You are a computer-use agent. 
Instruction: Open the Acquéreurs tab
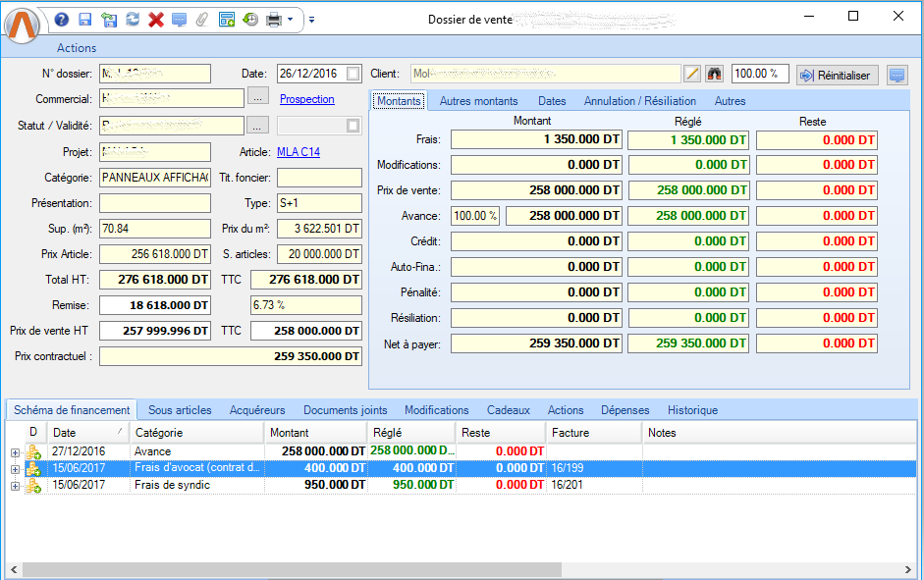(x=257, y=410)
